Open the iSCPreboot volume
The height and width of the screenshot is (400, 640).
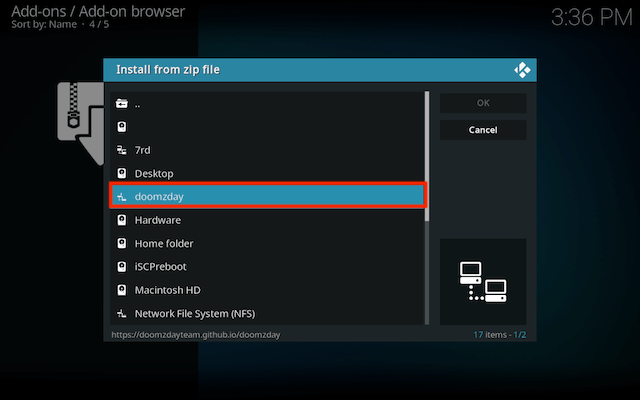[267, 267]
